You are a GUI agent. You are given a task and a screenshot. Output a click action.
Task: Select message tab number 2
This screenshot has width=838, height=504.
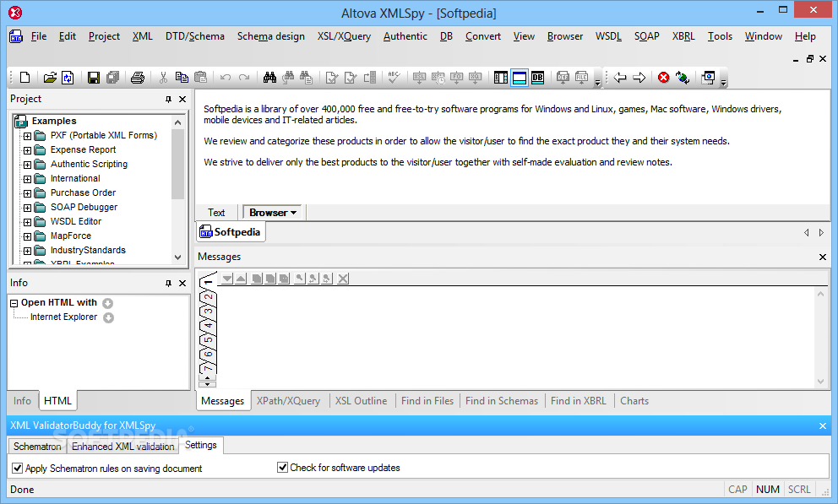click(x=209, y=297)
